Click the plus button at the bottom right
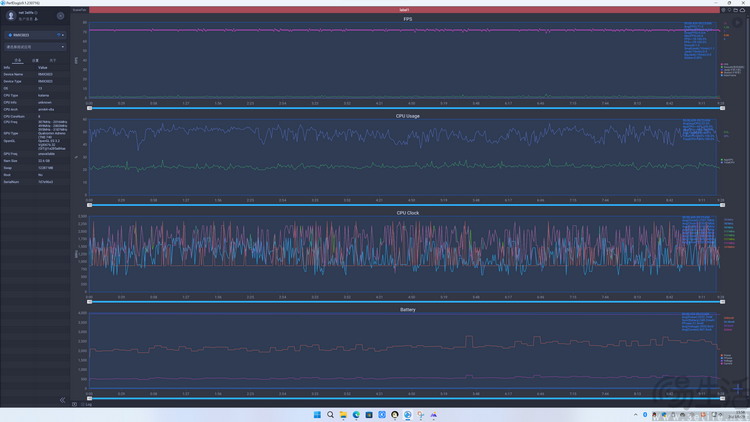750x422 pixels. 737,388
